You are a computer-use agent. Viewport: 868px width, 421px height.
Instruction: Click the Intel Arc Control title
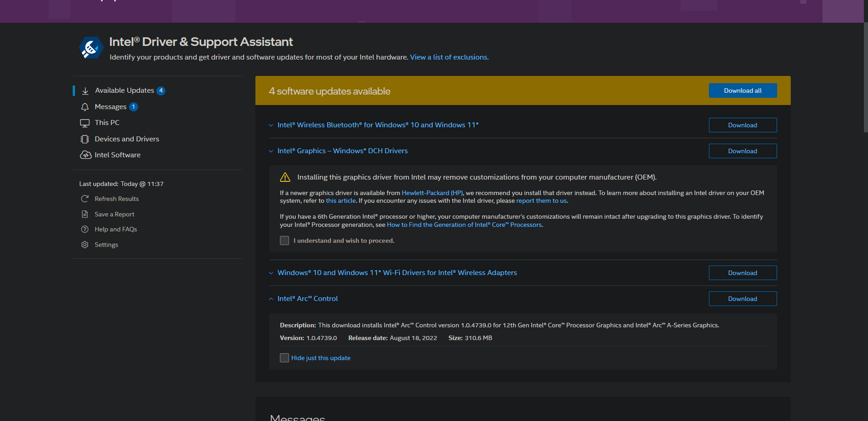click(x=308, y=299)
